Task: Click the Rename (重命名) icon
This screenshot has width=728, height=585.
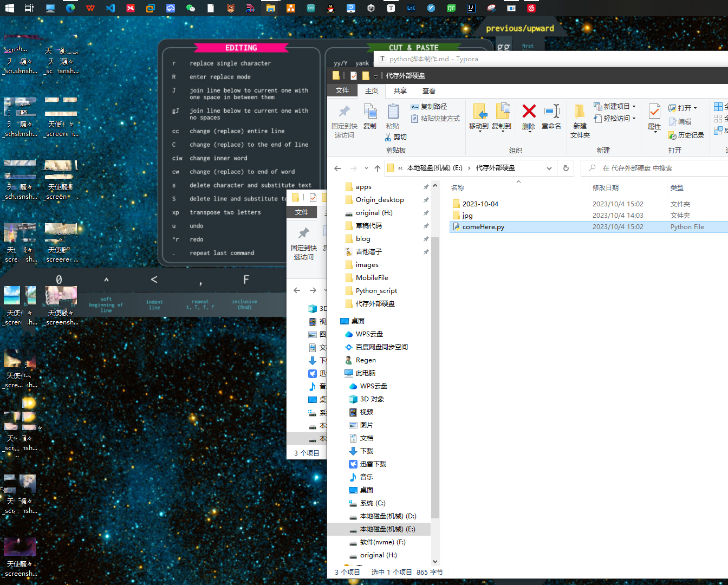Action: (551, 116)
